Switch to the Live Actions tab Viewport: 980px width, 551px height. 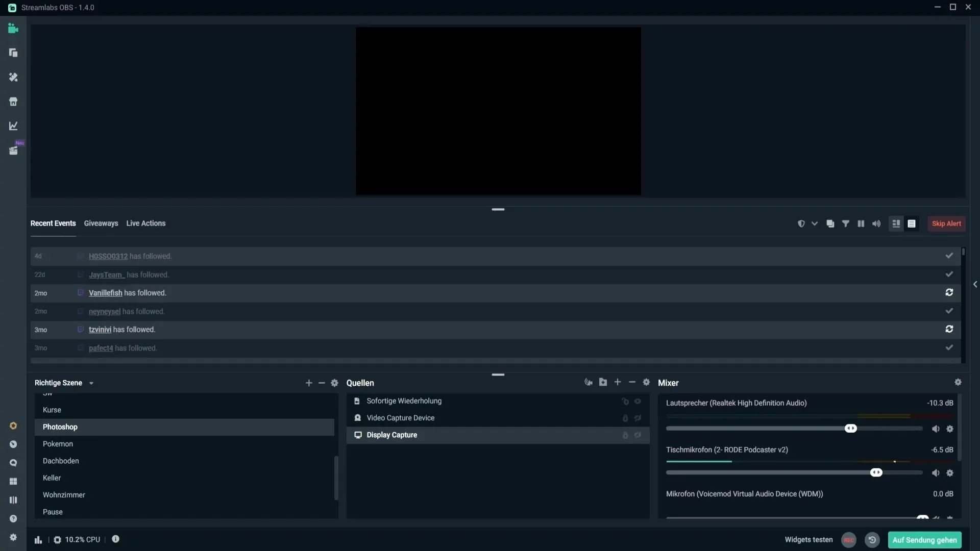coord(146,223)
